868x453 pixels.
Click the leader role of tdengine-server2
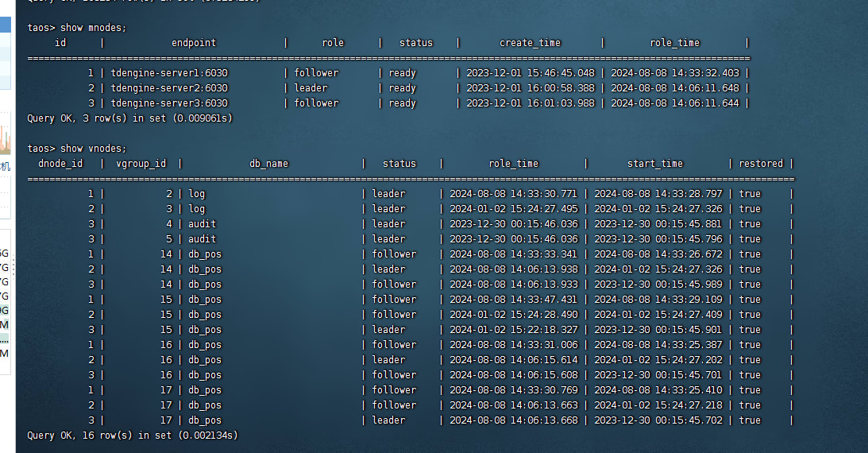point(311,88)
